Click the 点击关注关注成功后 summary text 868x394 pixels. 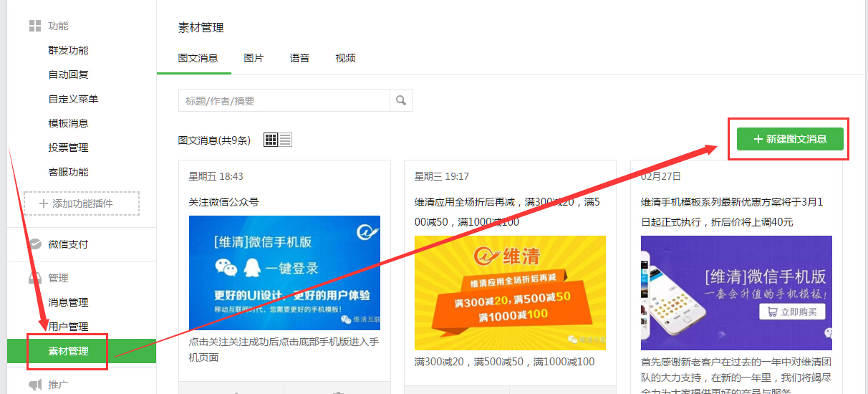click(284, 349)
